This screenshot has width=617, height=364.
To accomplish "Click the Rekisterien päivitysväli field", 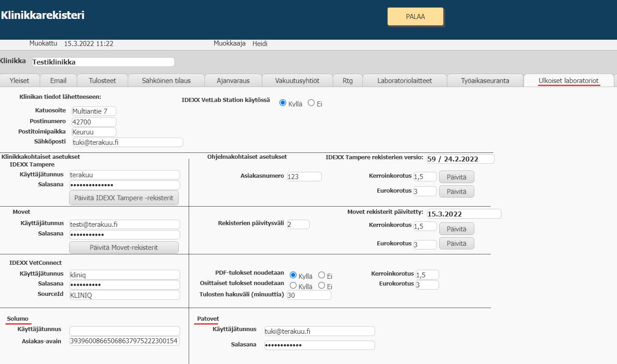I will tap(298, 224).
